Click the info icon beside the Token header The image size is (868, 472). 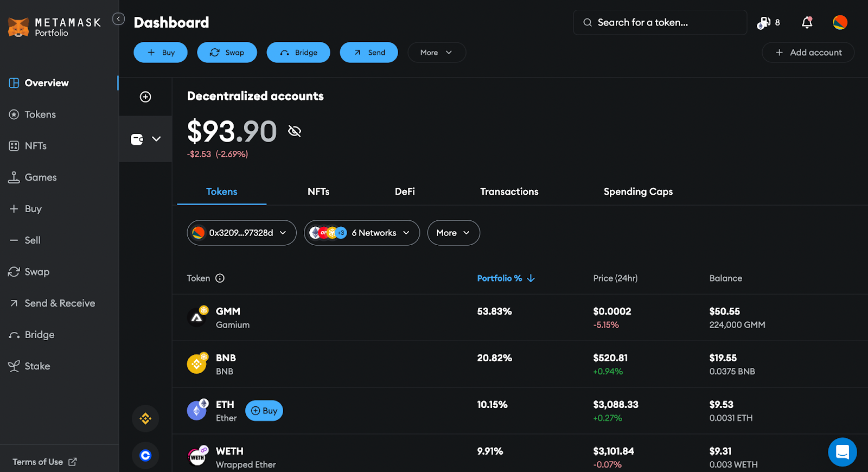[220, 278]
